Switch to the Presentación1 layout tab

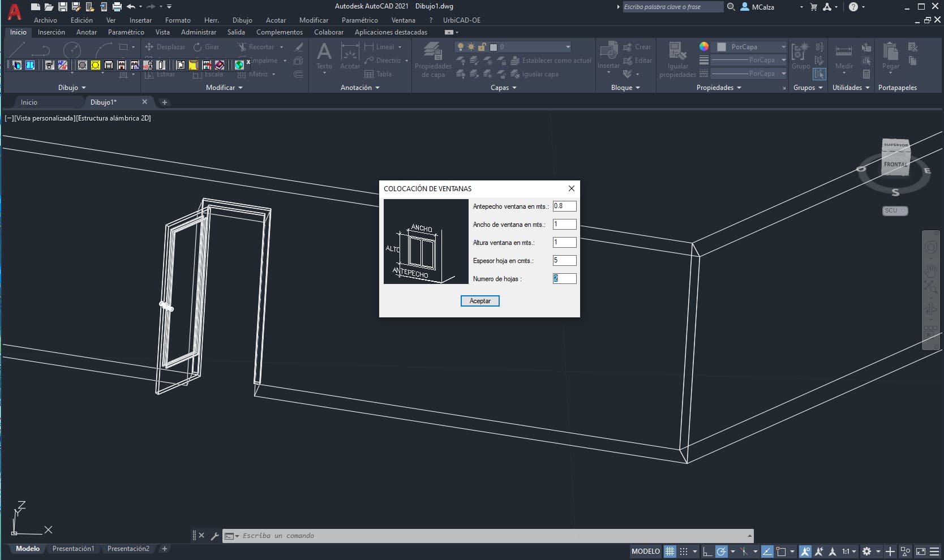tap(74, 549)
